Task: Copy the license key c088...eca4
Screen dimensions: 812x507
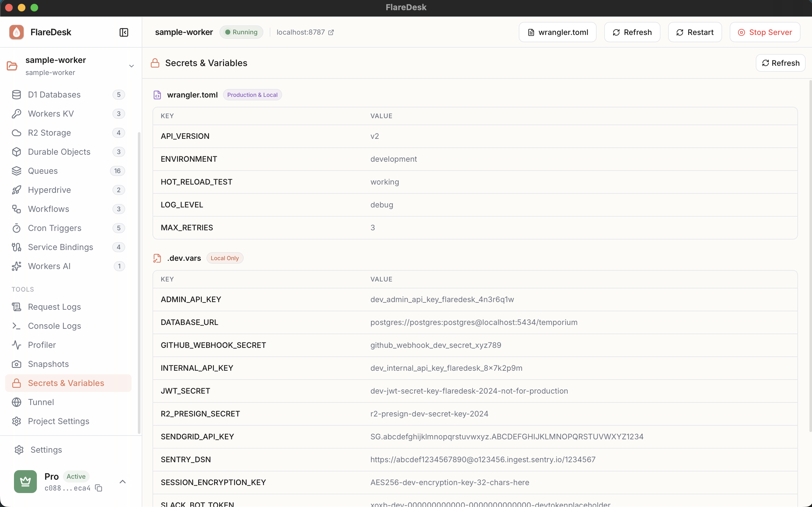Action: coord(99,489)
